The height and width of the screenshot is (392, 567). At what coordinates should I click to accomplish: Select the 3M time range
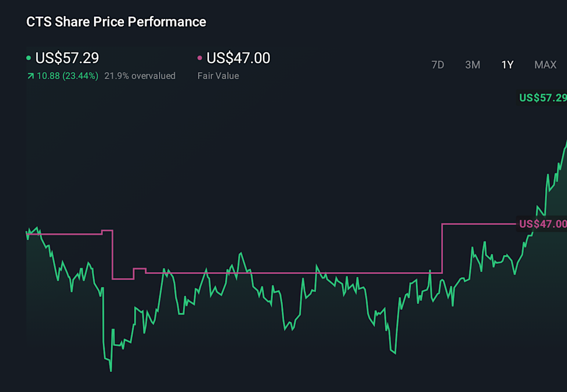coord(472,65)
